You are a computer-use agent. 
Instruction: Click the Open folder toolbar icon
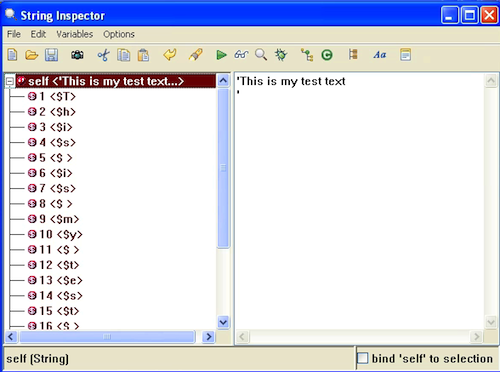[32, 55]
